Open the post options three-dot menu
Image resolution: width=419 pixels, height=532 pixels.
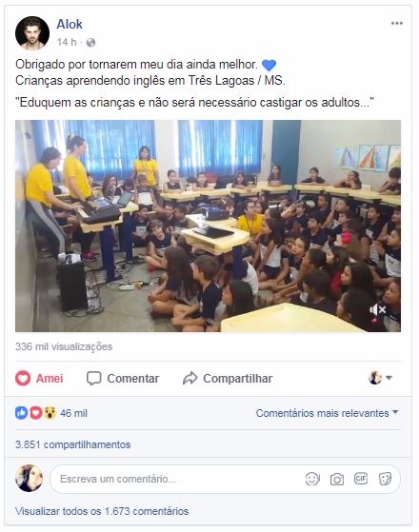[396, 24]
